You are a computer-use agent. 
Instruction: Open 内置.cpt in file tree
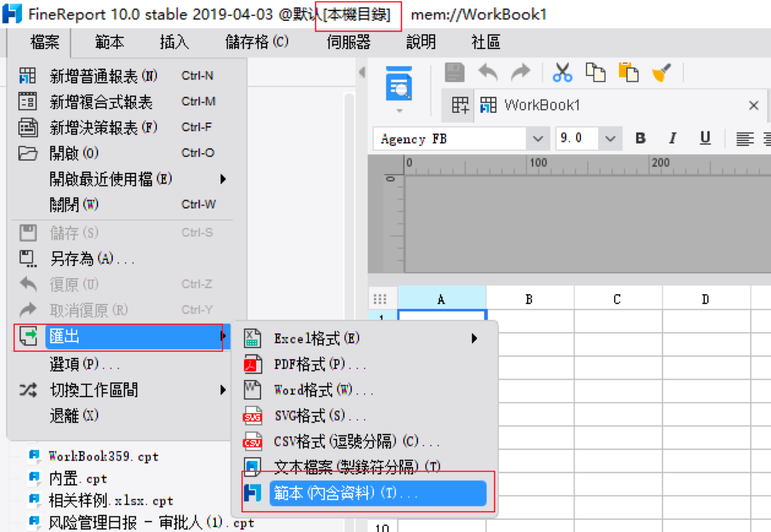(x=78, y=479)
